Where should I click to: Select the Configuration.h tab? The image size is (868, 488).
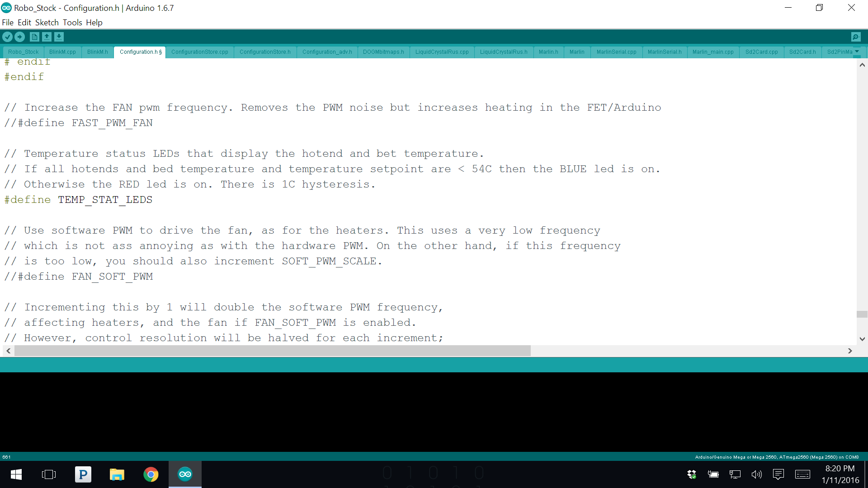(x=140, y=52)
